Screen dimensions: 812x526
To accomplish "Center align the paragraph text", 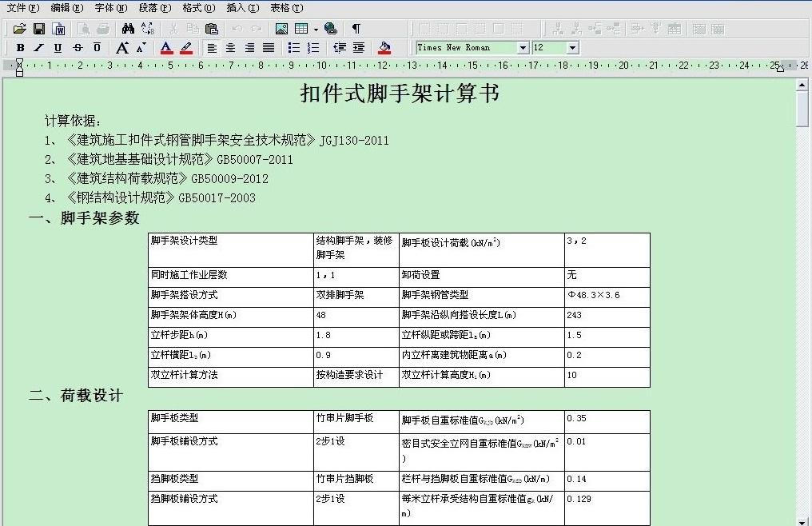I will click(230, 48).
